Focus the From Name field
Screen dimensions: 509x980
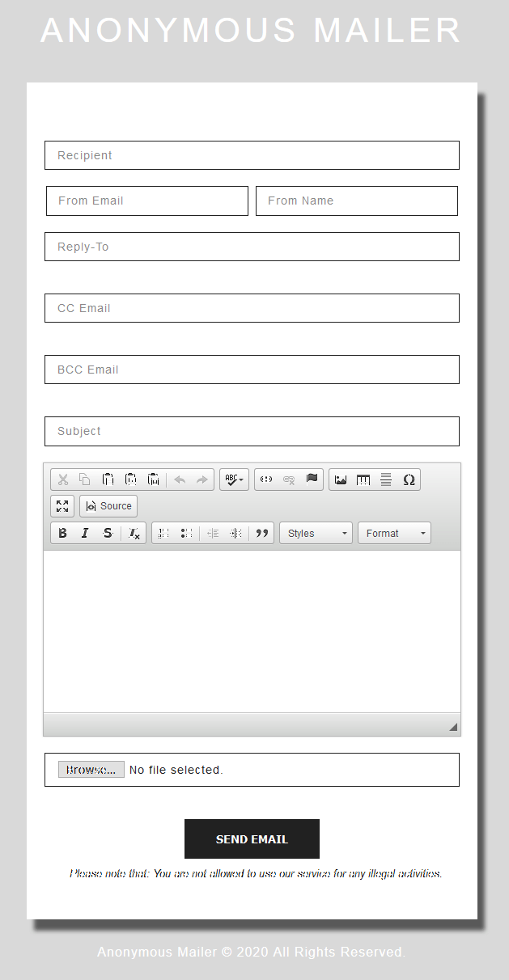tap(357, 201)
